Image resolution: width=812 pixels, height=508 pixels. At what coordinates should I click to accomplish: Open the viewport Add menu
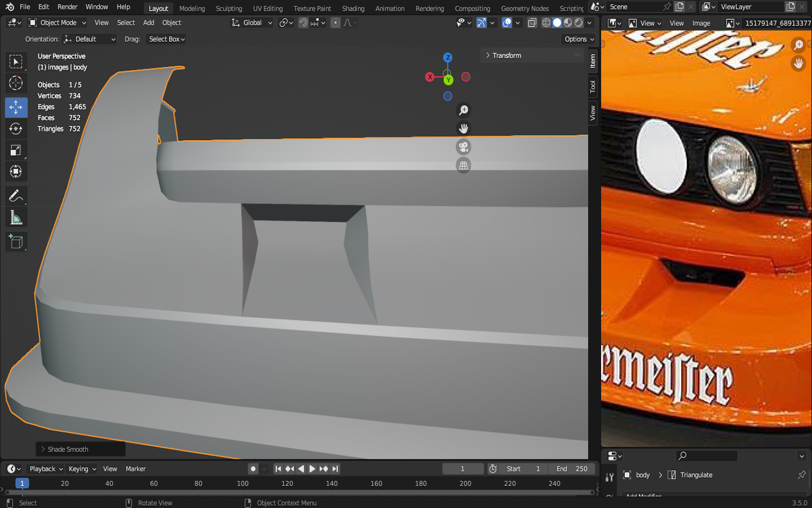[x=148, y=23]
